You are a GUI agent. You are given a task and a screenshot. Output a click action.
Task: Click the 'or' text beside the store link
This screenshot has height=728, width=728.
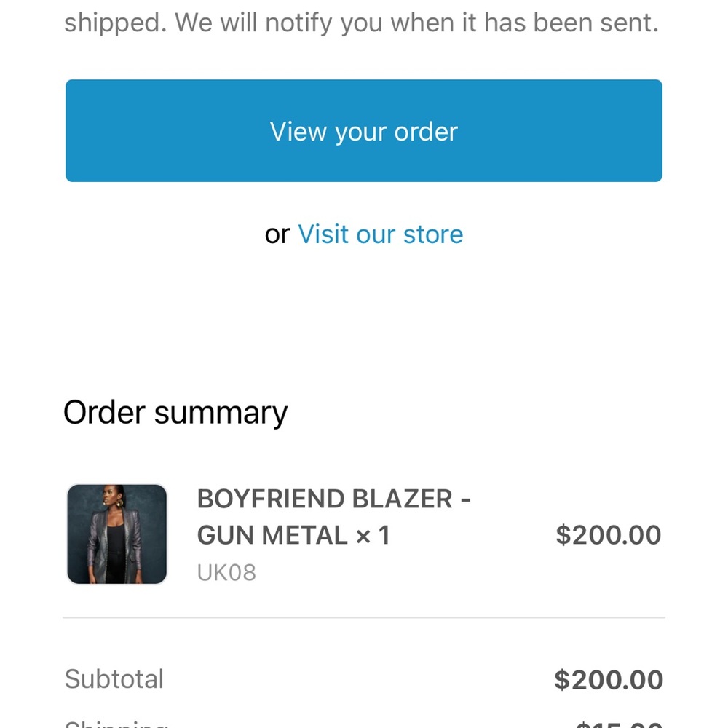pyautogui.click(x=277, y=234)
